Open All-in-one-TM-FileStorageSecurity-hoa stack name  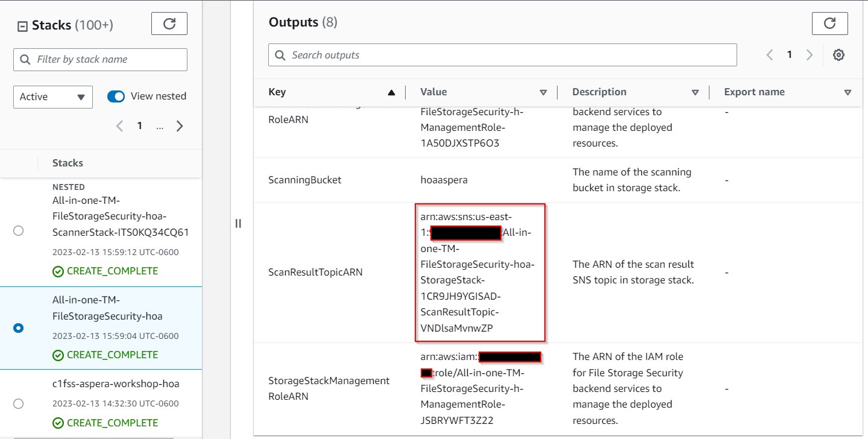[x=107, y=308]
